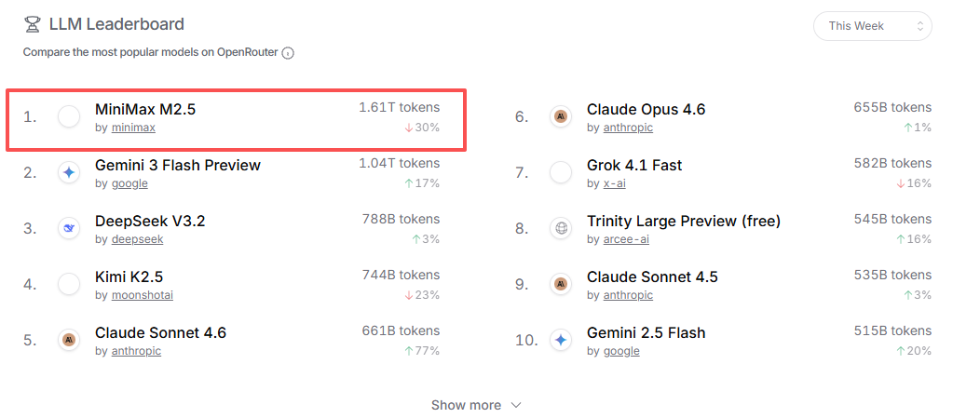Click the Gemini 3 Flash Preview sparkle icon
This screenshot has height=418, width=980.
(69, 172)
